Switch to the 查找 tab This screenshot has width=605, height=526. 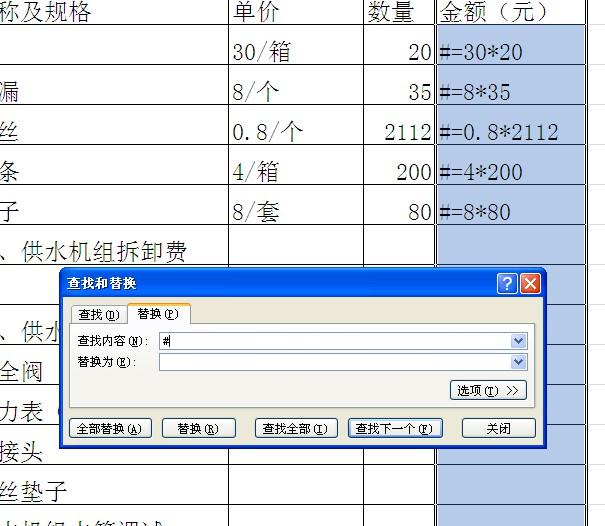[x=99, y=315]
